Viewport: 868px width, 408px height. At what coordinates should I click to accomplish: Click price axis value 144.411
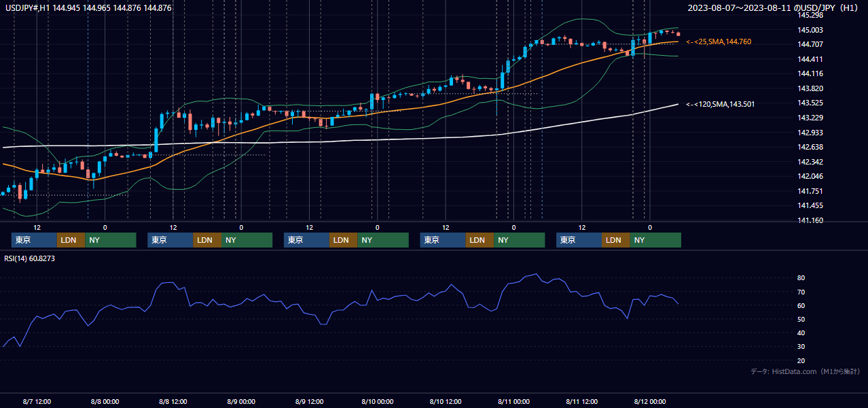click(810, 59)
